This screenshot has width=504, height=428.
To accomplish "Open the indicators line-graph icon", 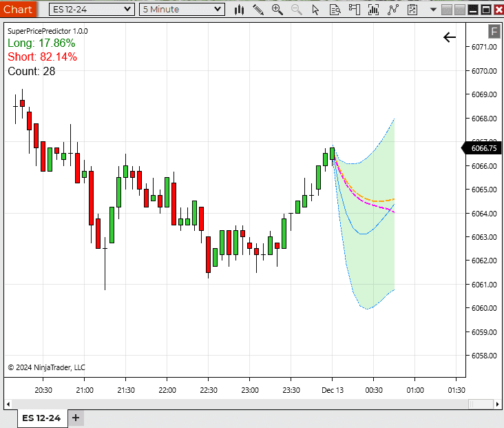I will pos(393,10).
